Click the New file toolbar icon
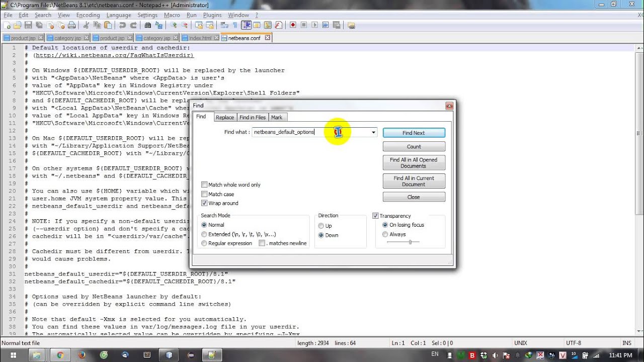This screenshot has width=644, height=362. click(x=7, y=25)
